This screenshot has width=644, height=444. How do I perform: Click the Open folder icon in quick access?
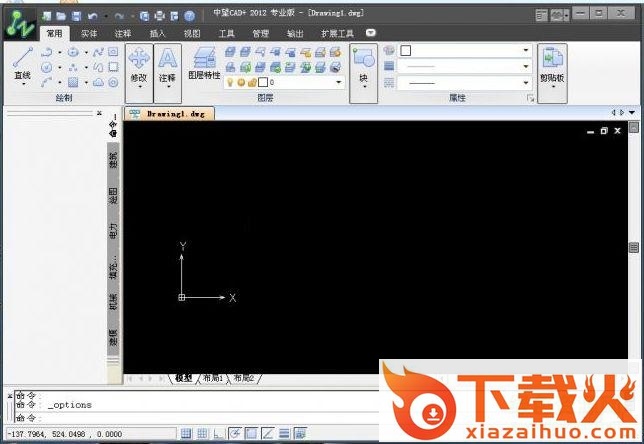[x=61, y=16]
